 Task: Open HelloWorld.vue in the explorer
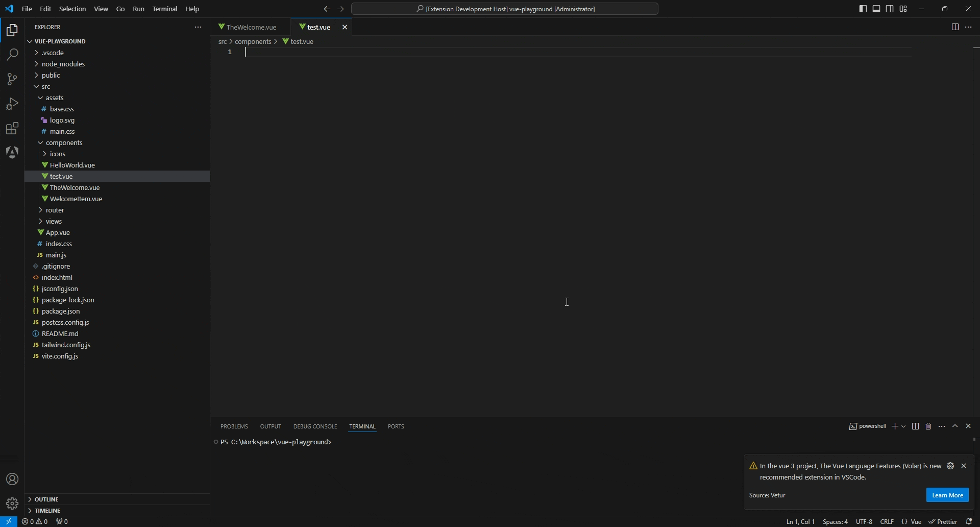pyautogui.click(x=117, y=165)
